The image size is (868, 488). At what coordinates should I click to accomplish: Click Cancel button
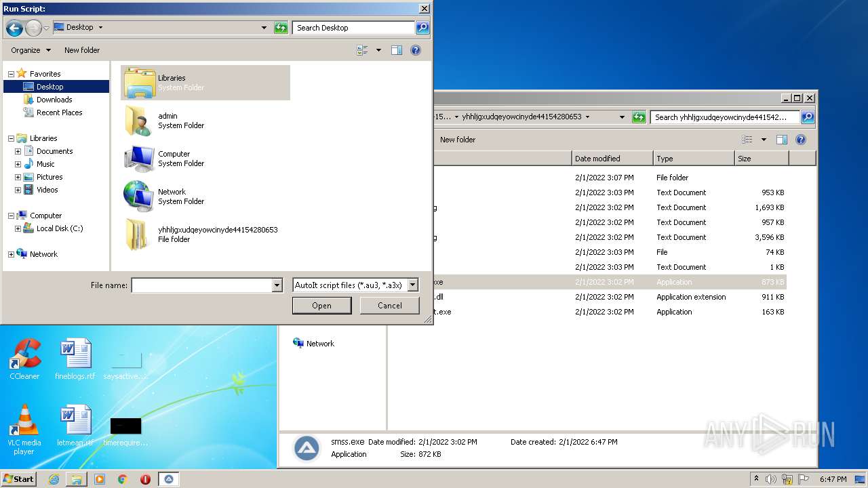(x=390, y=306)
